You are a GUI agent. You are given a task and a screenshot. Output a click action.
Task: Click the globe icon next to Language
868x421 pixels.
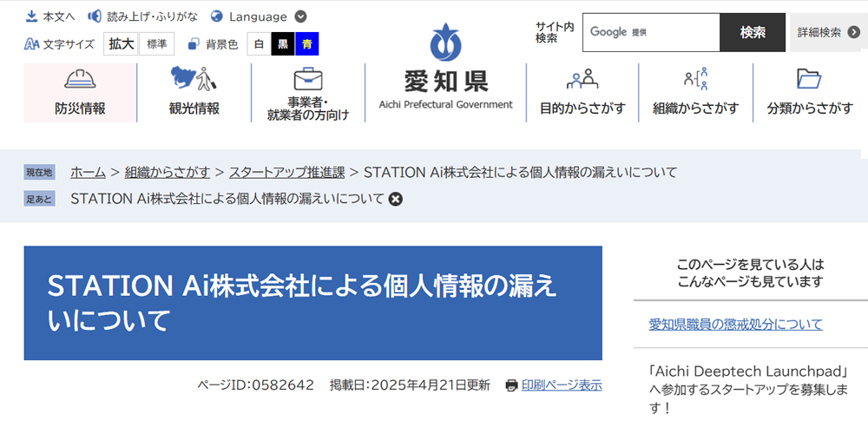(218, 16)
